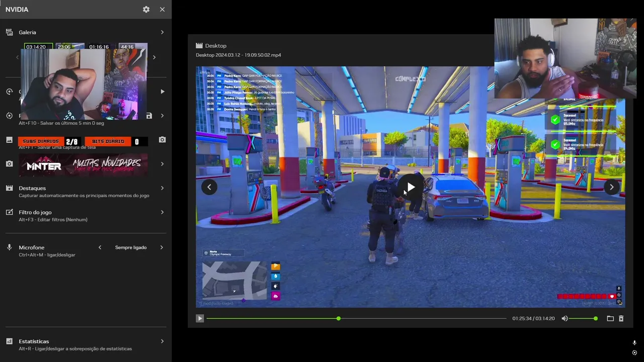Click the record indicator icon at bottom right
This screenshot has width=644, height=362.
[x=634, y=352]
